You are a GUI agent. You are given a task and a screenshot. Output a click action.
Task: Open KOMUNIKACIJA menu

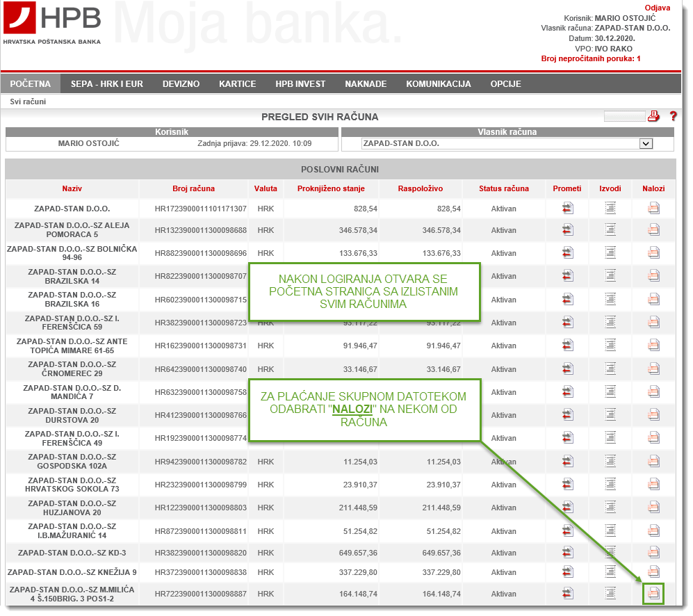tap(439, 83)
